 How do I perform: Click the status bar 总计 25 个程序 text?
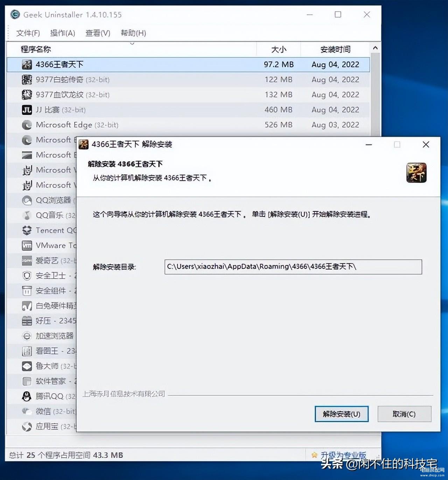pyautogui.click(x=66, y=455)
